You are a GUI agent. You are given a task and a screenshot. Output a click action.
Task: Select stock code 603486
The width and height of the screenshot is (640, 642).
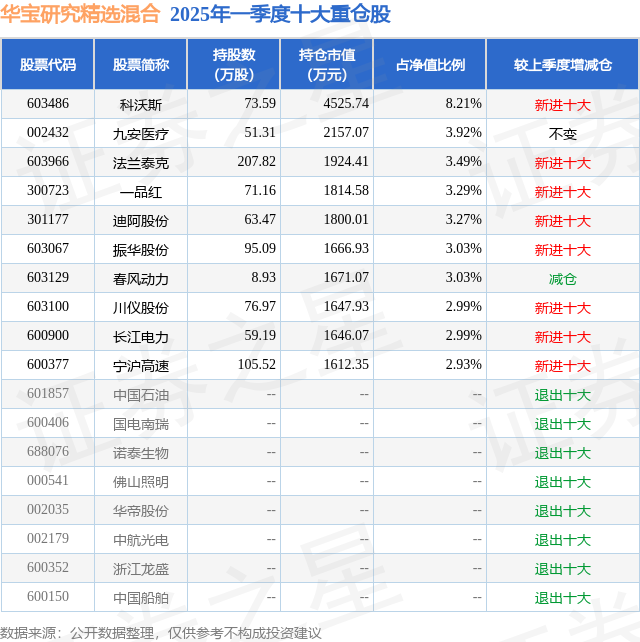point(48,104)
